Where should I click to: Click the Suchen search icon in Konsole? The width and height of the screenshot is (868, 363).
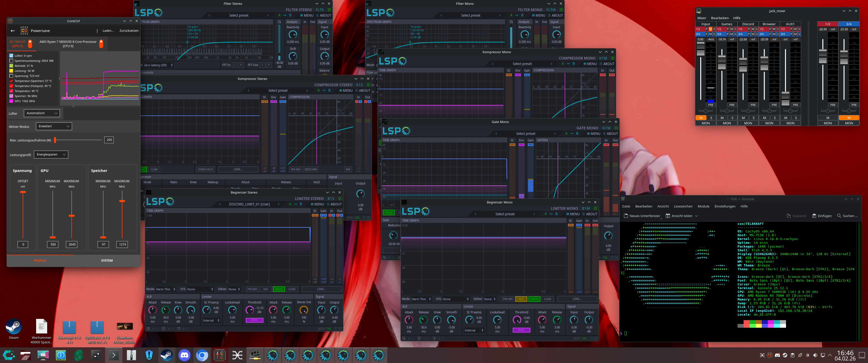click(x=839, y=216)
